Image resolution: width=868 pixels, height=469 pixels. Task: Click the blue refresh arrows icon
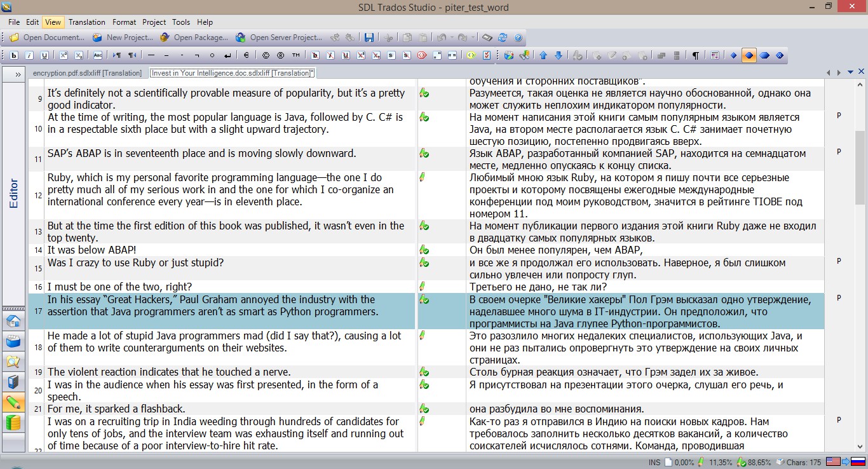(503, 37)
